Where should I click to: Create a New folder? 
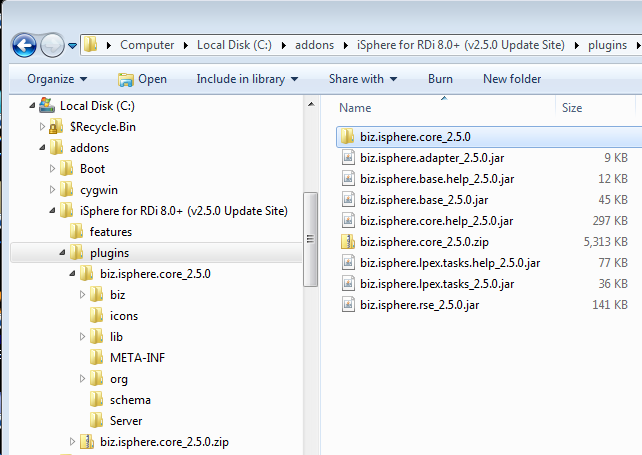(x=512, y=79)
